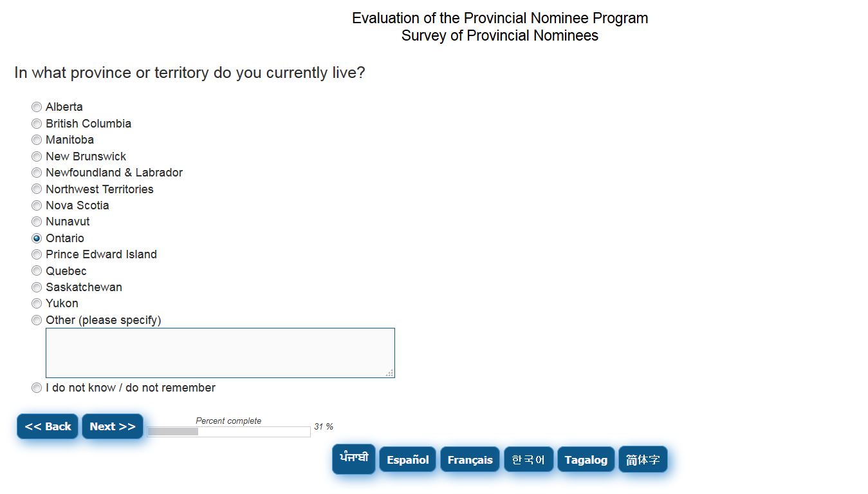Screen dimensions: 868x494
Task: Change language to Français
Action: coord(470,460)
